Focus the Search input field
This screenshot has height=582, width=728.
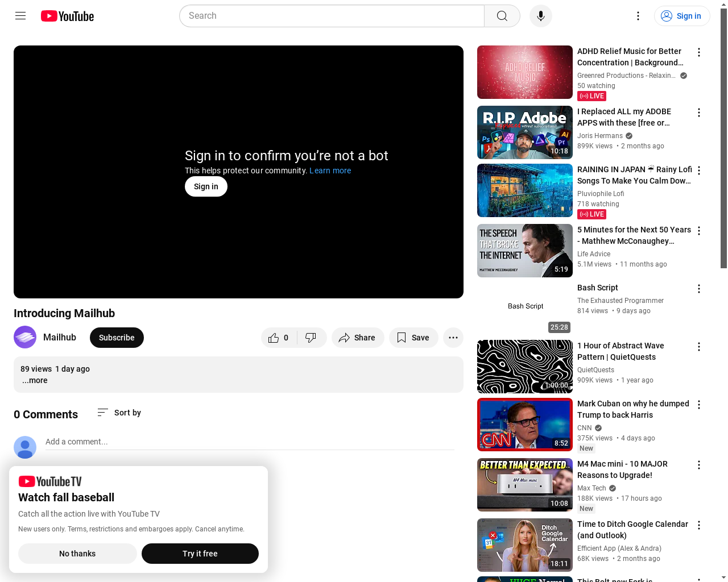[x=332, y=16]
